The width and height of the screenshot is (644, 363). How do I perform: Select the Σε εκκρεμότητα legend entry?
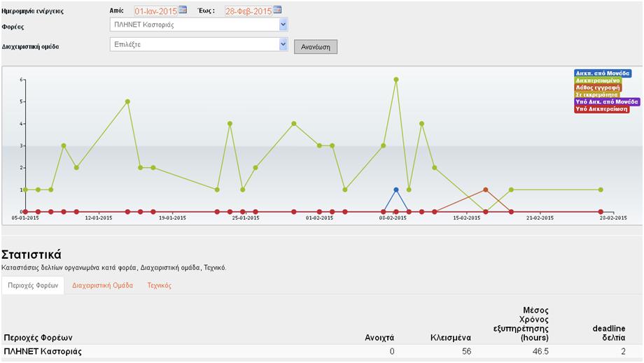596,94
